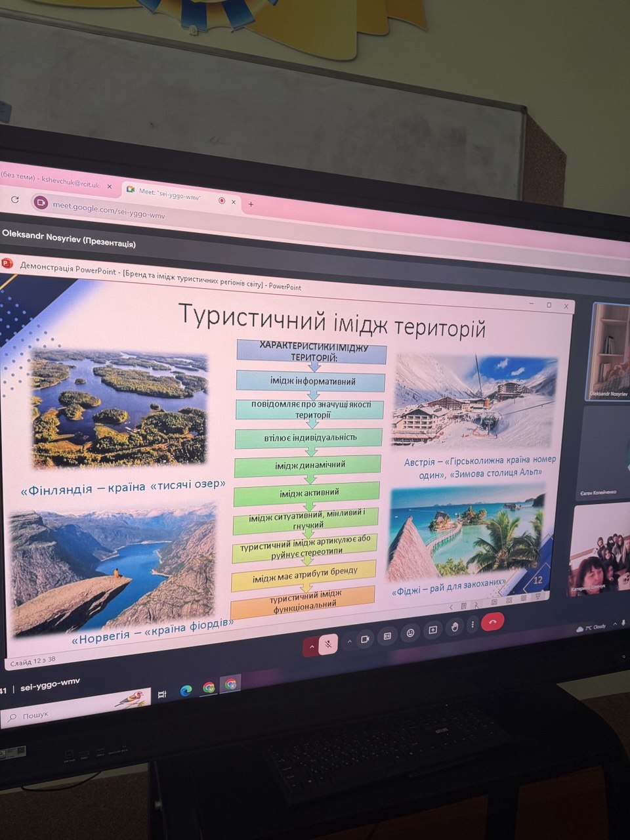Click the recording indicator on the Meet tab
The height and width of the screenshot is (840, 630).
pyautogui.click(x=222, y=200)
